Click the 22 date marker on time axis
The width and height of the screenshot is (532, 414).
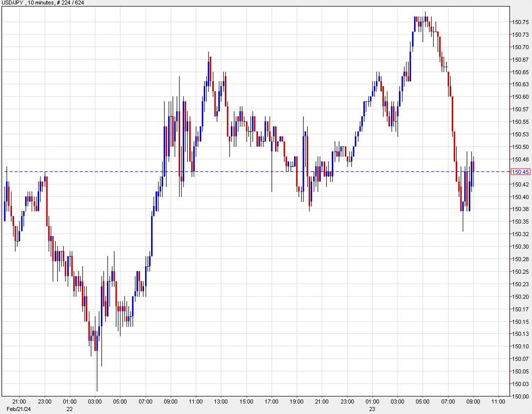click(x=69, y=409)
